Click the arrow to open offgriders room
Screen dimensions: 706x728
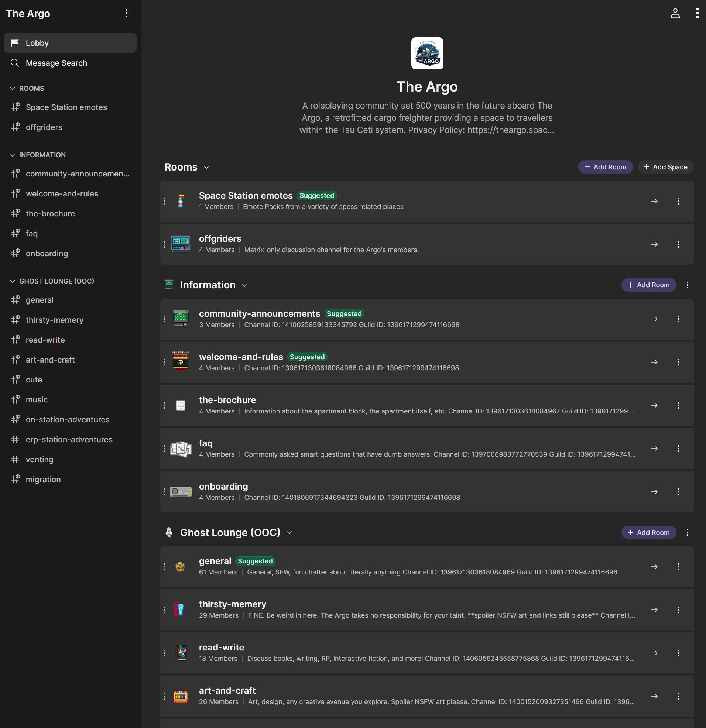tap(654, 244)
